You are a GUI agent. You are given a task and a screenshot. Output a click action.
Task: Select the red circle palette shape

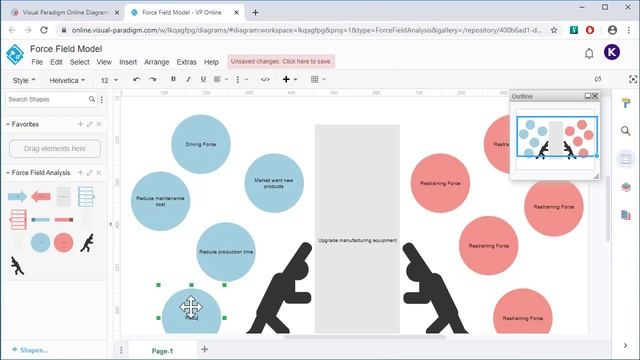pyautogui.click(x=64, y=243)
